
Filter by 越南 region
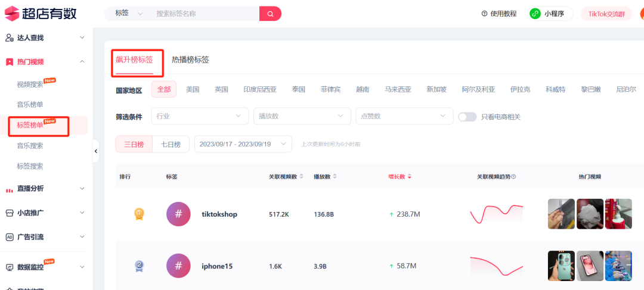(x=363, y=89)
